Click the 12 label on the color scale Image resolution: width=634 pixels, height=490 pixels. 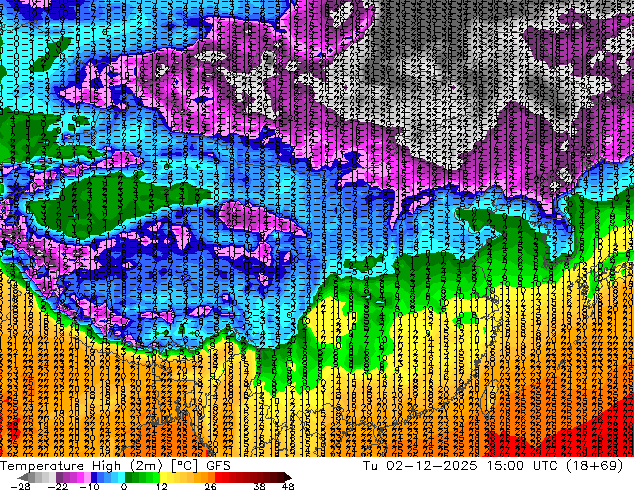pos(162,486)
